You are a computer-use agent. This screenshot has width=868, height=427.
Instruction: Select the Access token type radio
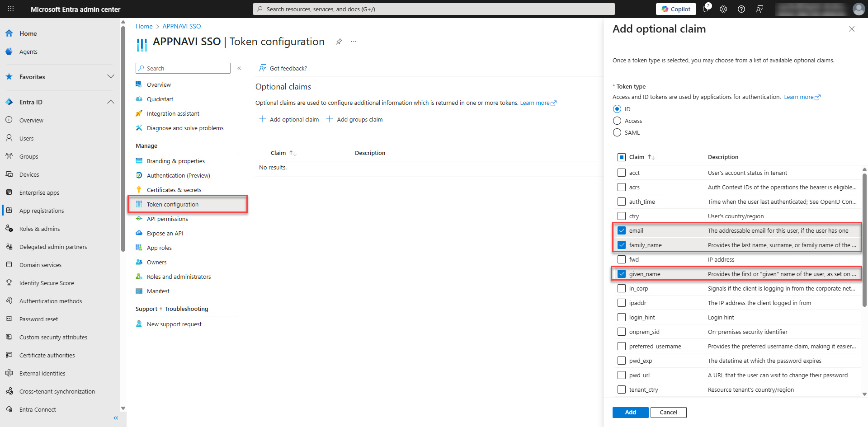coord(617,121)
